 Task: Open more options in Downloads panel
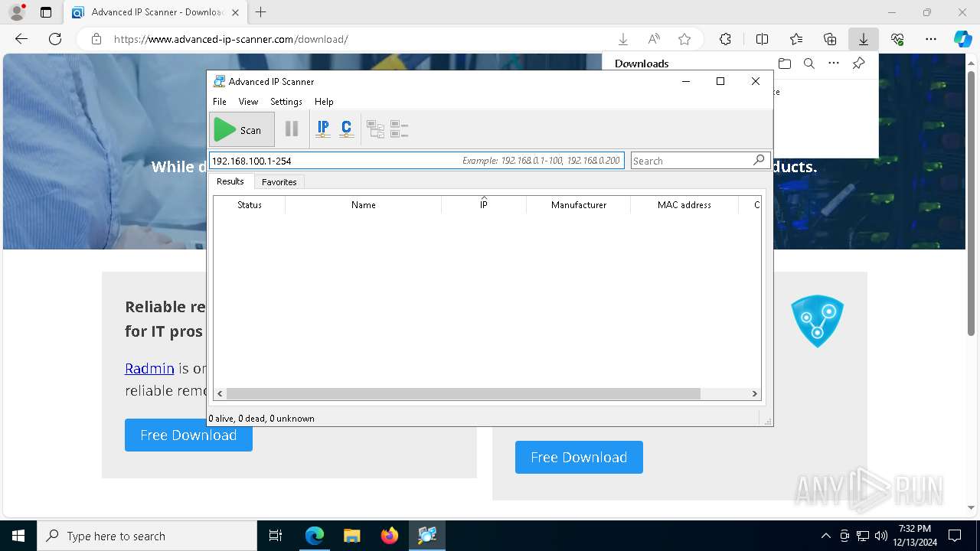834,64
